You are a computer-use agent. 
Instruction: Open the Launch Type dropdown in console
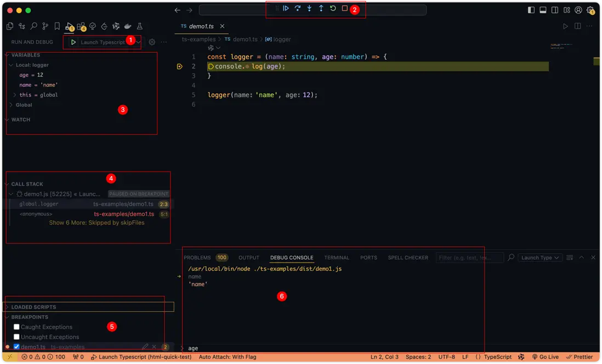[541, 258]
